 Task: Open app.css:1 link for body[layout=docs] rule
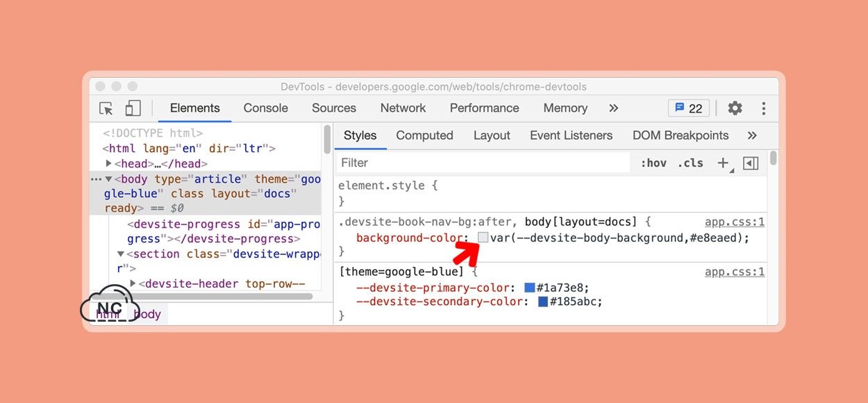tap(735, 222)
